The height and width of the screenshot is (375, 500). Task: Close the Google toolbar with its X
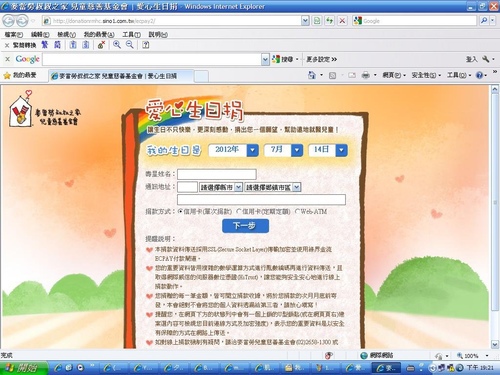click(8, 59)
